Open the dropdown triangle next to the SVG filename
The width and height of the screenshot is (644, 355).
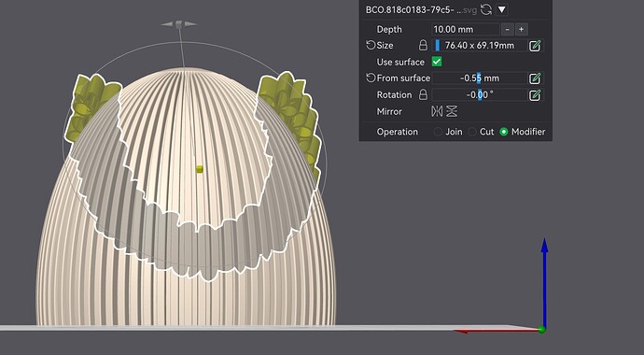pos(501,9)
